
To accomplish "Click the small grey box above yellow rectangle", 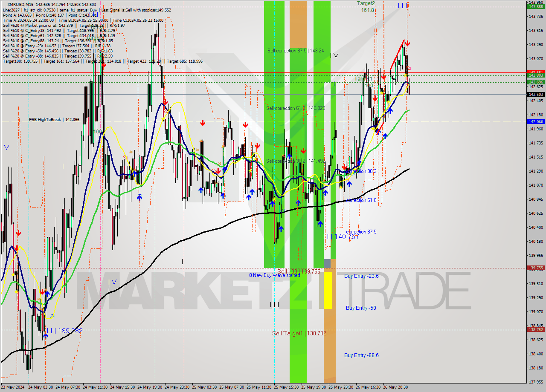I will [x=327, y=264].
